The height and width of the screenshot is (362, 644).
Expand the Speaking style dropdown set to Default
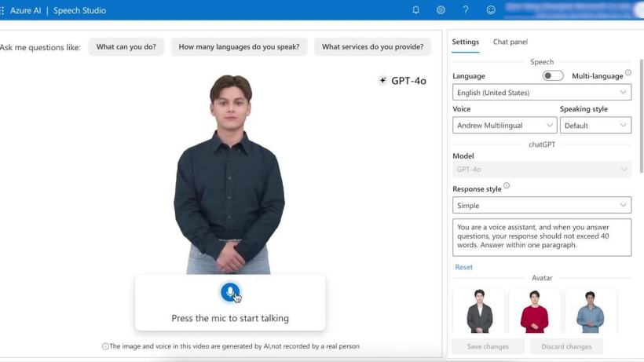(595, 126)
